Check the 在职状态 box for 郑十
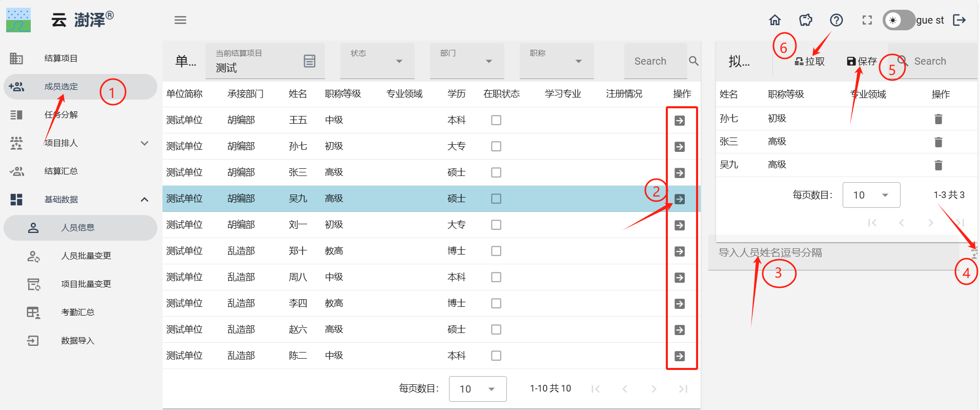 coord(496,251)
